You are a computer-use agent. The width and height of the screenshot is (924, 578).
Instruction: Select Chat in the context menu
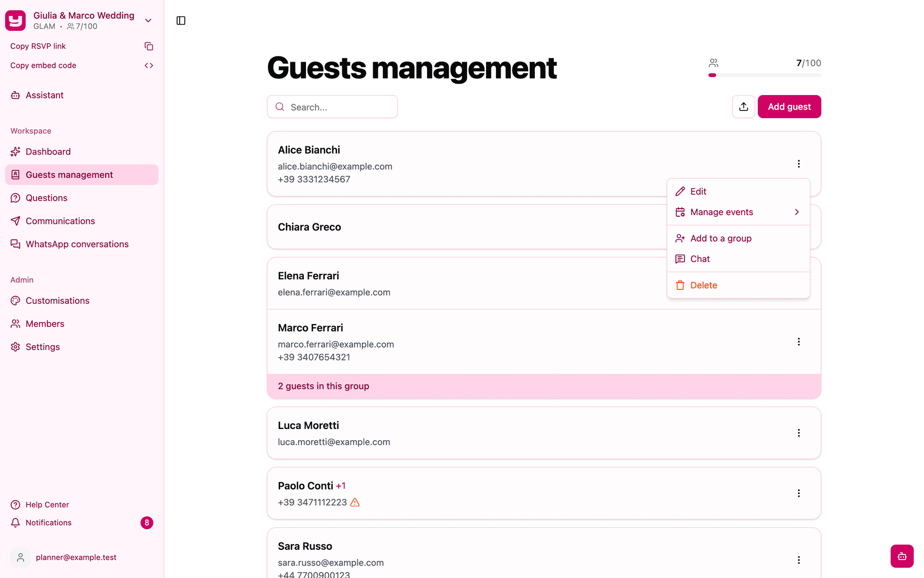(738, 259)
